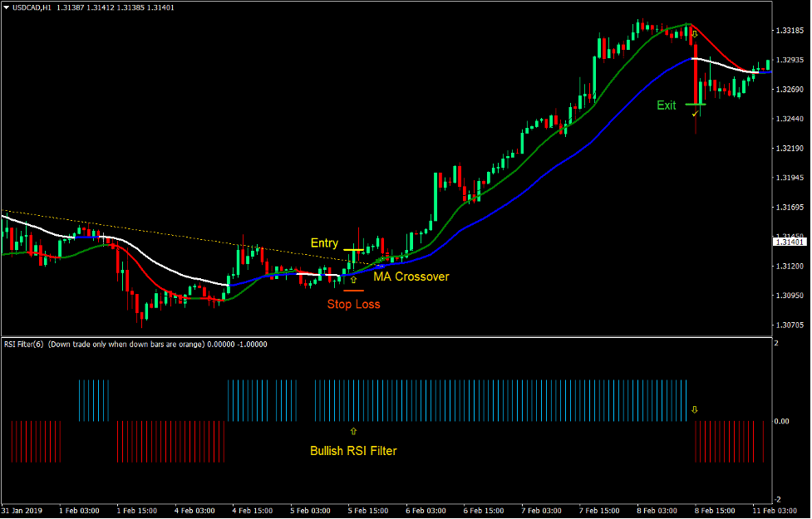Image resolution: width=812 pixels, height=519 pixels.
Task: Click the 1.33185 price axis label
Action: (790, 31)
